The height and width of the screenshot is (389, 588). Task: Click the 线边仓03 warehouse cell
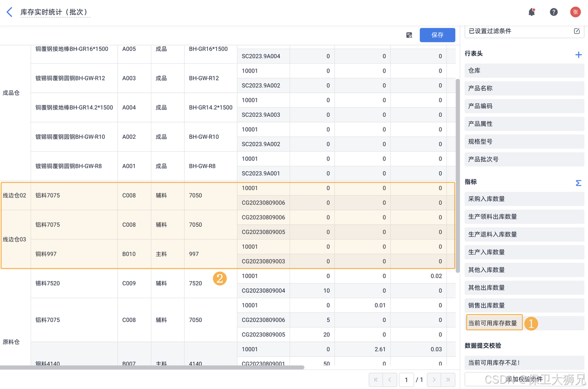tap(15, 239)
